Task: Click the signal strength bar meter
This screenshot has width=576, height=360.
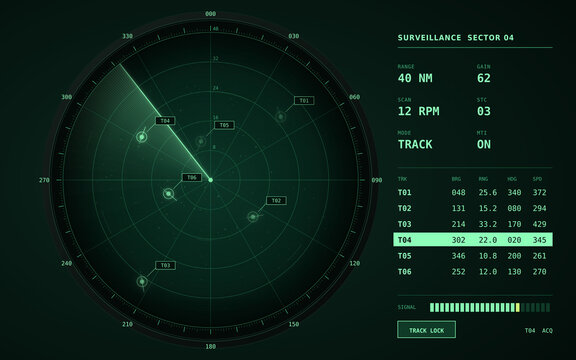Action: tap(490, 307)
